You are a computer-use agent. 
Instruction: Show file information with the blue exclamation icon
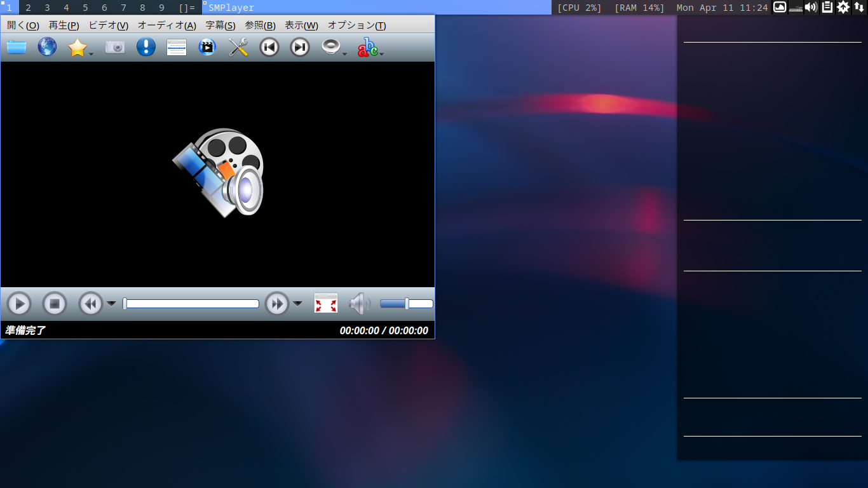146,47
